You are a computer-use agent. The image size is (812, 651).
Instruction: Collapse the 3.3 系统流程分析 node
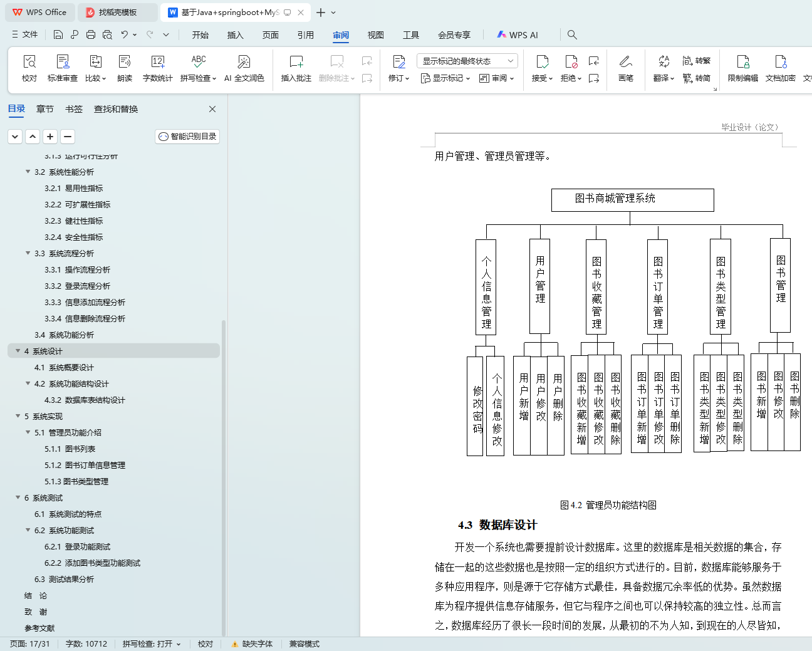(x=28, y=253)
